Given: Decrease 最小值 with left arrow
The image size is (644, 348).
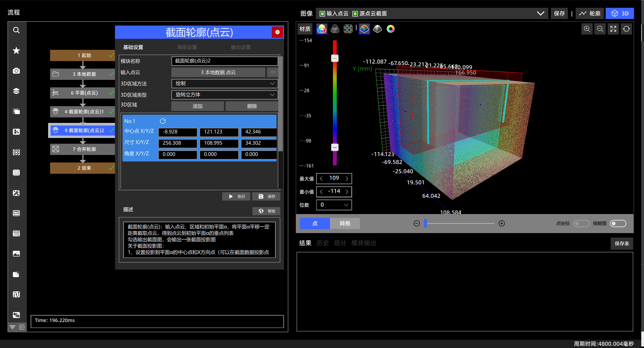Looking at the screenshot, I should [321, 192].
